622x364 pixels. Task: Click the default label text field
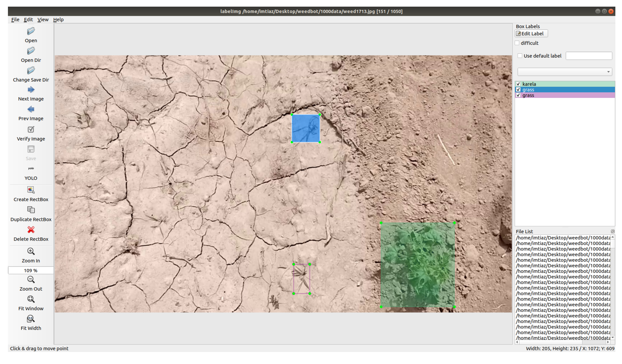pyautogui.click(x=589, y=56)
